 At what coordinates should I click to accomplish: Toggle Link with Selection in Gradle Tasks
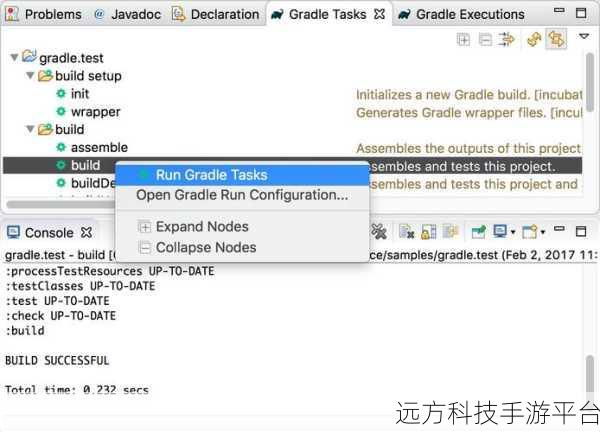556,39
